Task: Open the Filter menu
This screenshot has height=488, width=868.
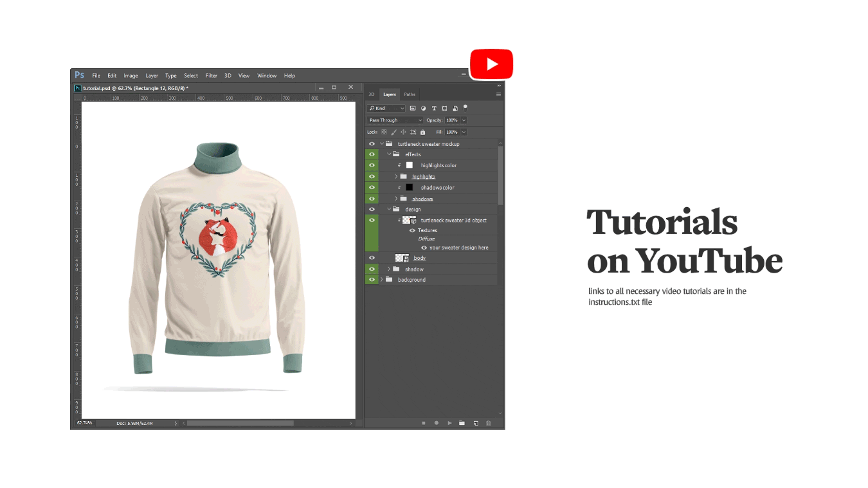Action: 212,76
